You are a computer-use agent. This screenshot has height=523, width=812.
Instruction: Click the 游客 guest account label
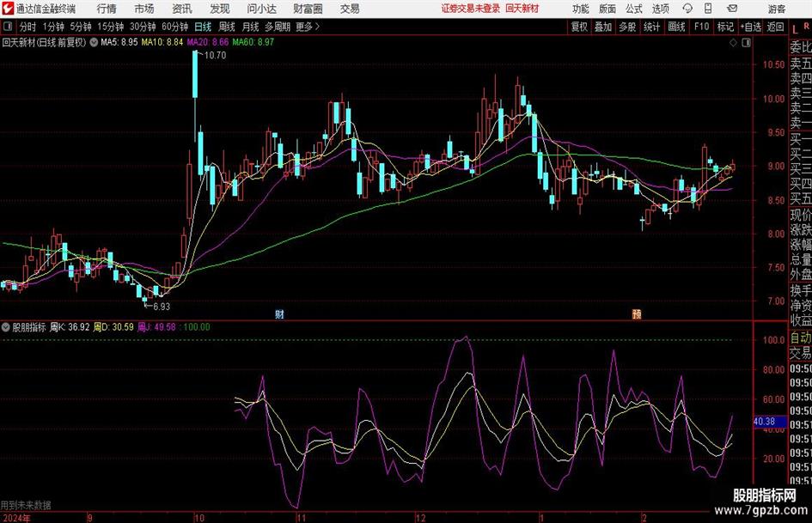tap(777, 9)
